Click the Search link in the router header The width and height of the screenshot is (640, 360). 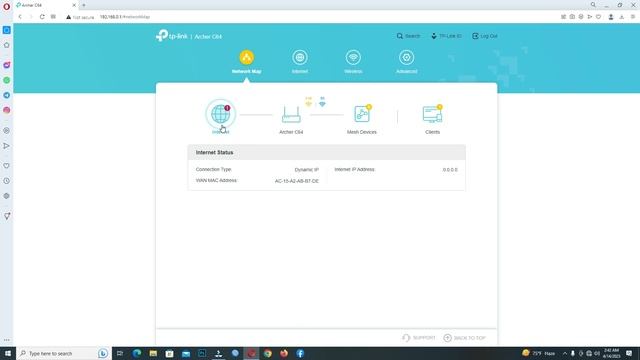pos(408,36)
